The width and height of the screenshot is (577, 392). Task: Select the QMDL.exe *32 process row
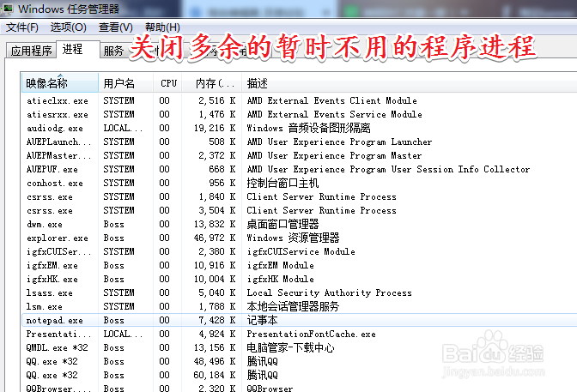coord(299,348)
